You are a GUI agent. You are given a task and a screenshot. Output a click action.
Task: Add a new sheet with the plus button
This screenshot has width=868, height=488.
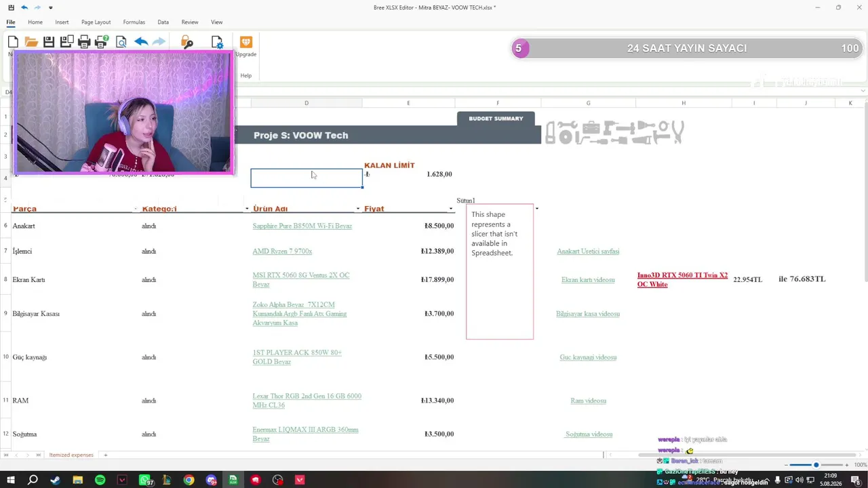pyautogui.click(x=105, y=455)
